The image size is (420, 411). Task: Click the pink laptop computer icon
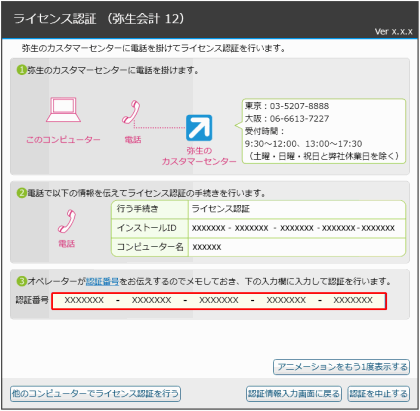pos(63,110)
